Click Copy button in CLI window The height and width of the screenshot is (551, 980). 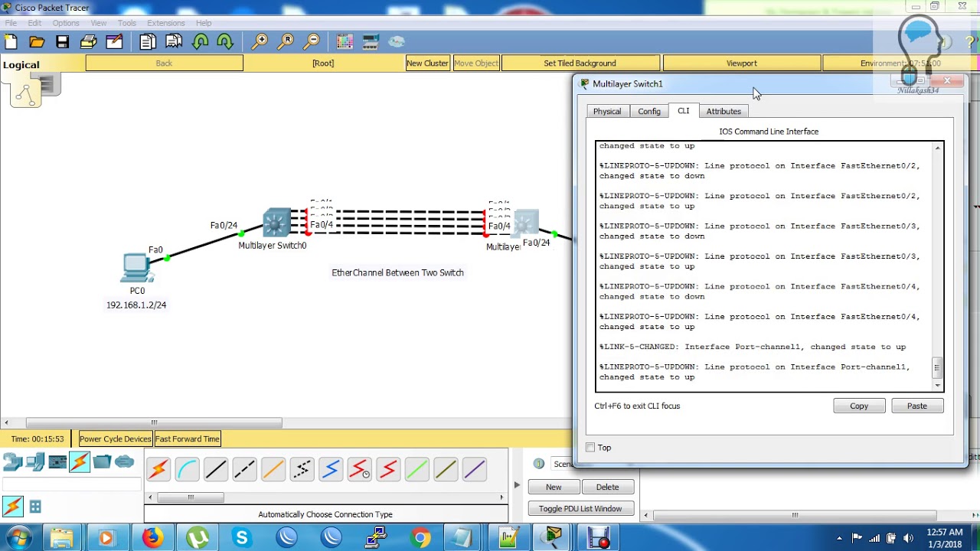click(x=859, y=406)
